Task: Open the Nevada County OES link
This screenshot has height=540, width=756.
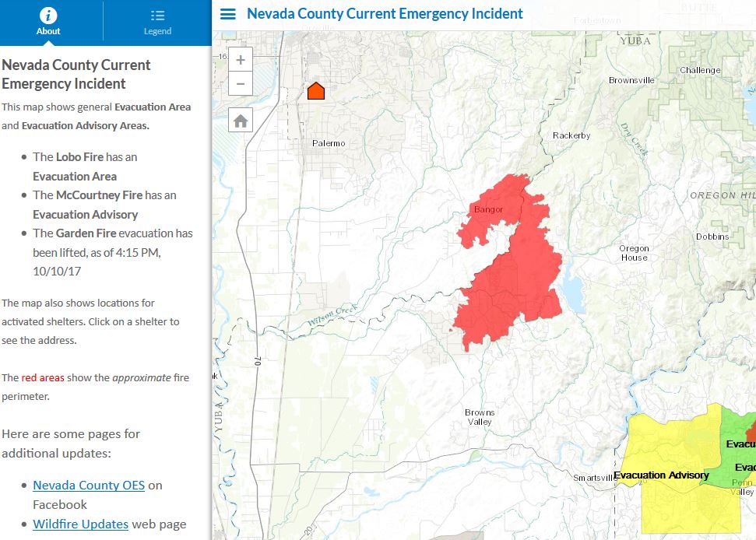Action: (x=89, y=485)
